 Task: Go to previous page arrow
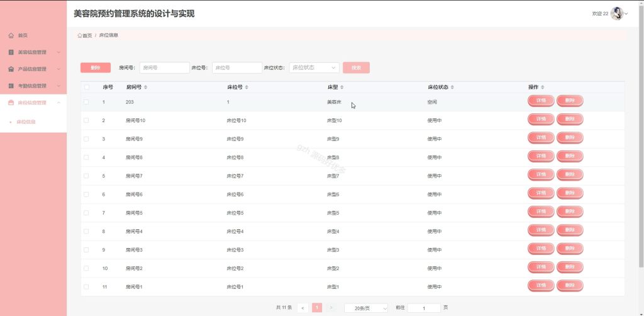point(303,307)
